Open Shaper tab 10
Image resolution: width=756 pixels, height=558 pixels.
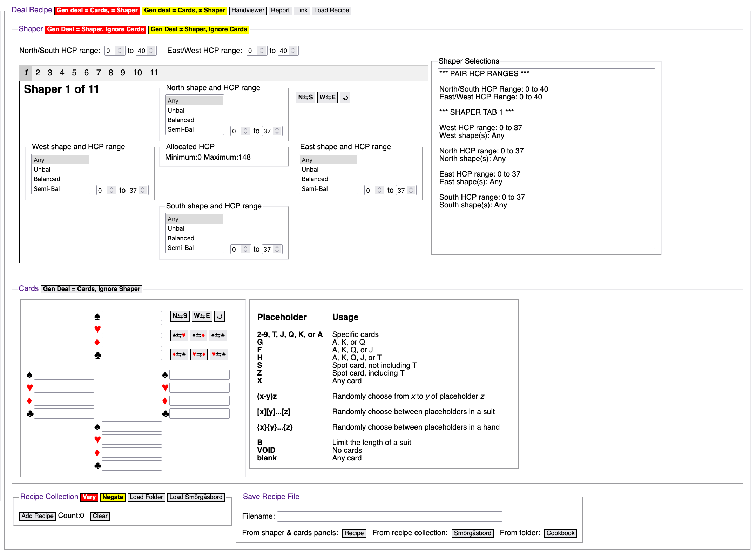point(137,73)
